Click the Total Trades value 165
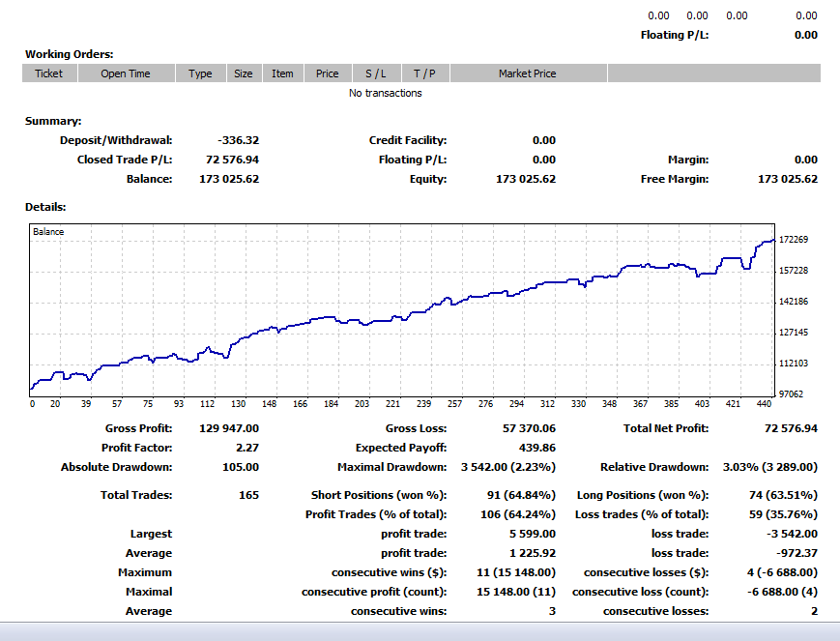The image size is (840, 641). click(x=248, y=495)
